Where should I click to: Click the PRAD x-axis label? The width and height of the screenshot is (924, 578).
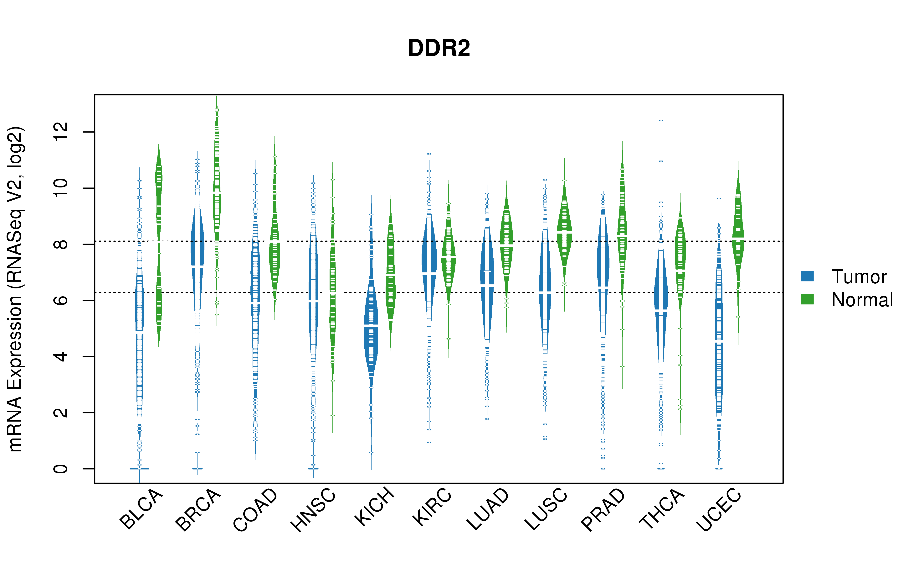click(603, 510)
